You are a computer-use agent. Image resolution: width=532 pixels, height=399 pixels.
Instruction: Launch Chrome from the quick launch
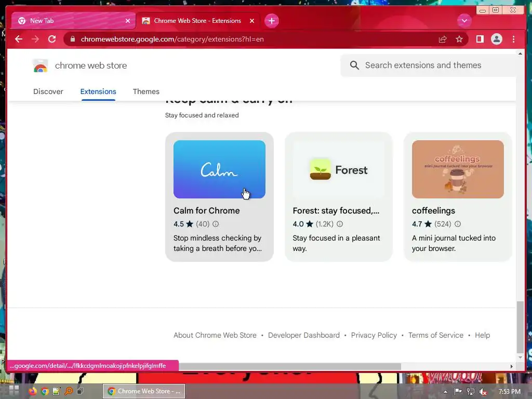(45, 391)
